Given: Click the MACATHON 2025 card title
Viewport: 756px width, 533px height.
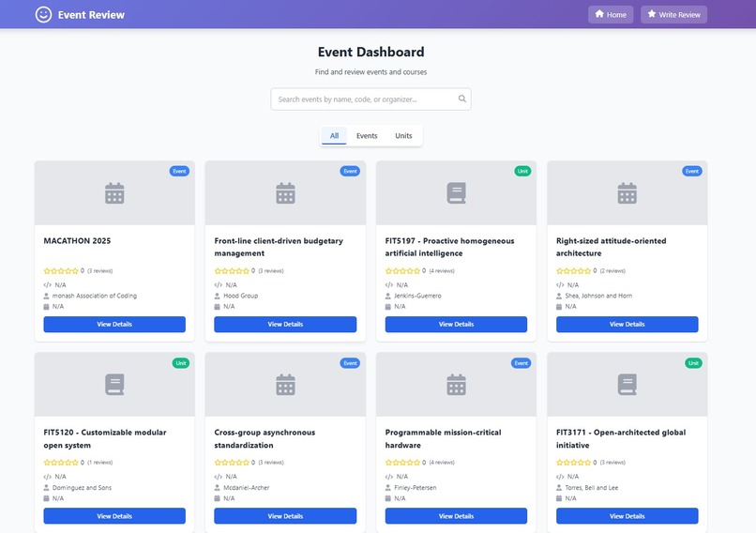Looking at the screenshot, I should click(x=77, y=240).
